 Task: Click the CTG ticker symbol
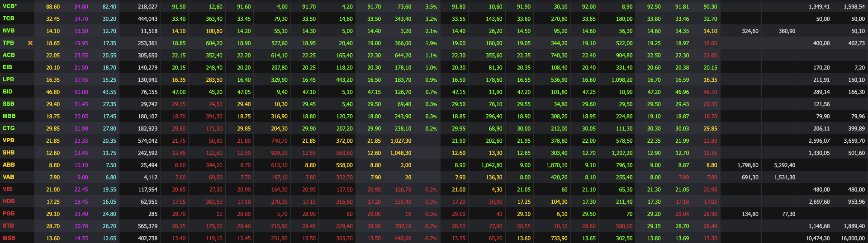[9, 128]
